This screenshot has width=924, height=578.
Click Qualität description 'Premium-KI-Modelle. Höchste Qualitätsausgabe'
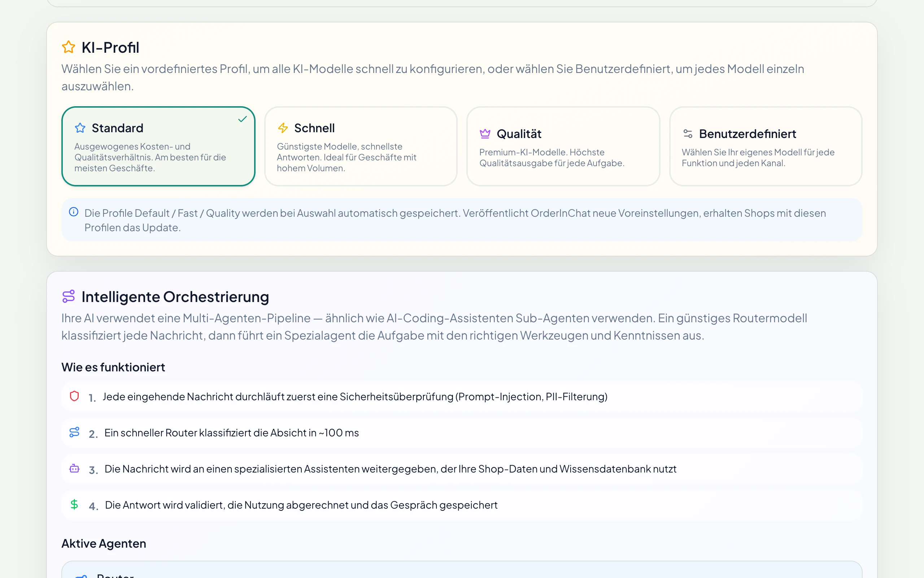tap(552, 158)
